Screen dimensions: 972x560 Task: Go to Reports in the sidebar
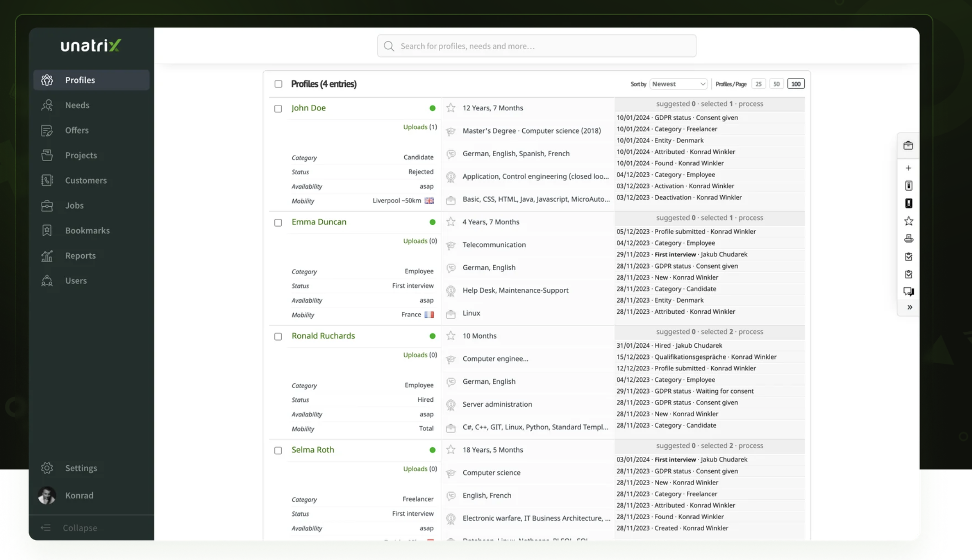[x=80, y=256]
